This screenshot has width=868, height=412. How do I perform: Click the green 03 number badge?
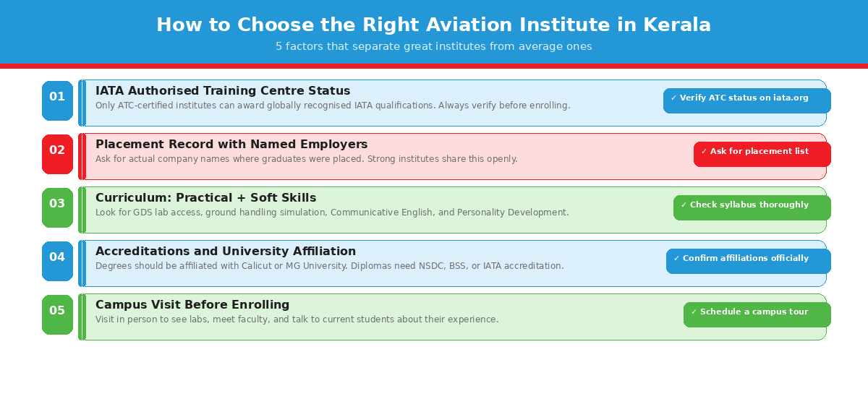pyautogui.click(x=57, y=207)
